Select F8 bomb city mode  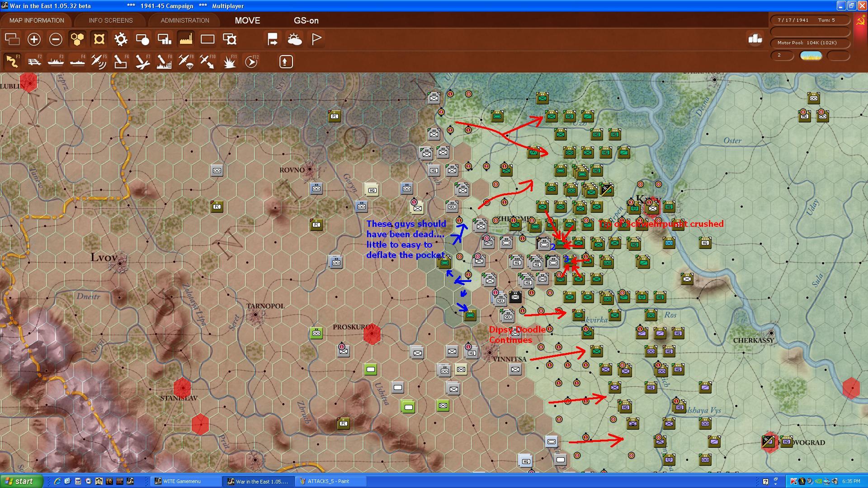[x=164, y=61]
